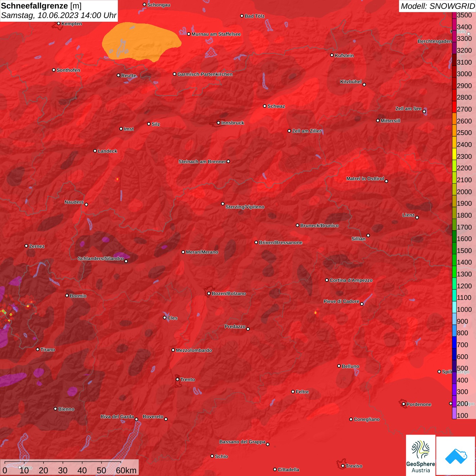Click the Sterzing/Vipiteno label
This screenshot has height=476, width=476.
pos(245,207)
